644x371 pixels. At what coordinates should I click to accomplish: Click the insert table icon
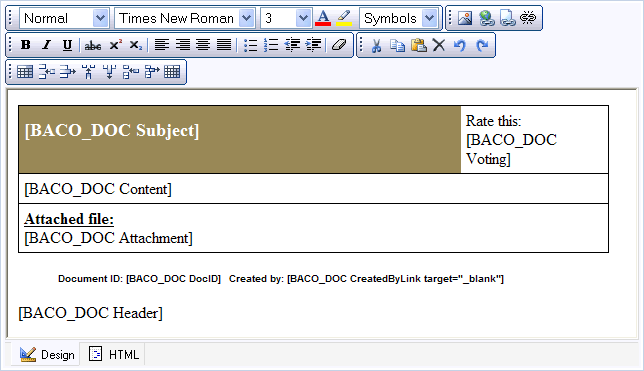[x=25, y=72]
